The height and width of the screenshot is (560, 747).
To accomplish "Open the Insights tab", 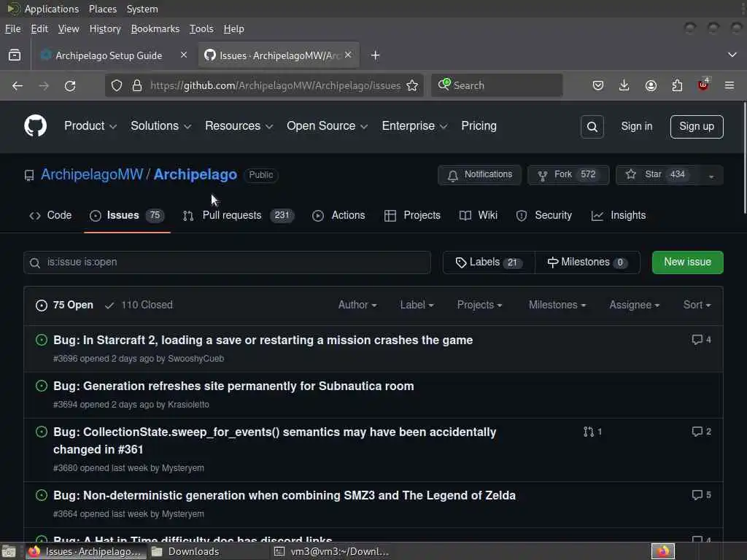I will pos(619,215).
